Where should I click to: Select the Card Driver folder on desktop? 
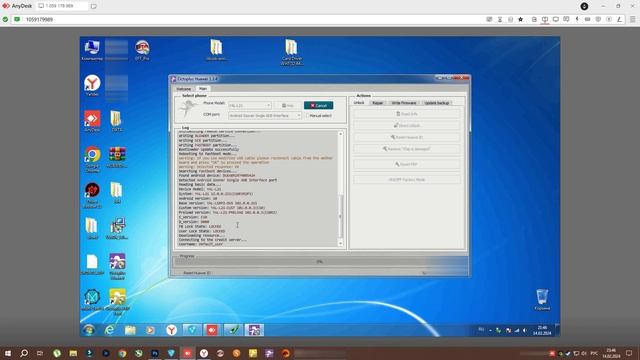point(291,52)
